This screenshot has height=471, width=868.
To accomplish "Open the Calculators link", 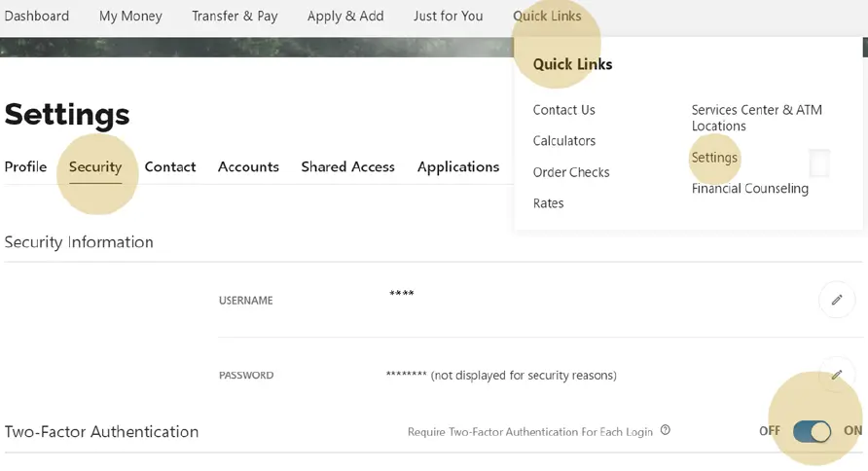I will [x=563, y=141].
